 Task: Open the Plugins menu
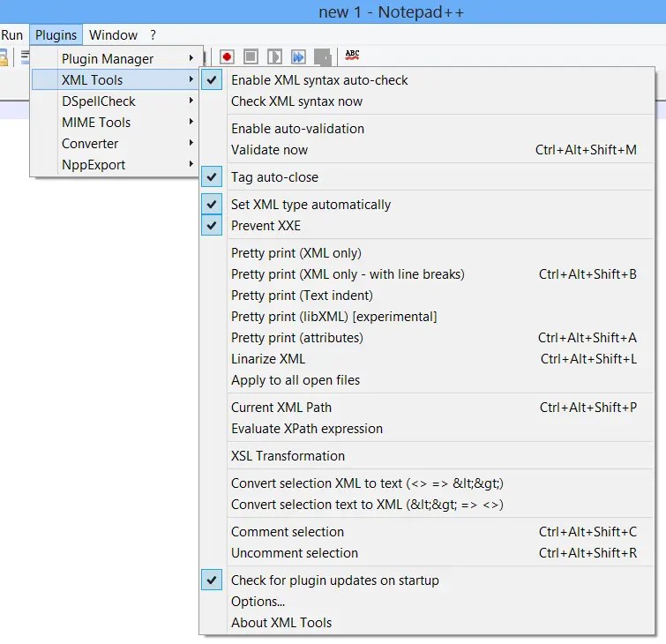pyautogui.click(x=56, y=34)
